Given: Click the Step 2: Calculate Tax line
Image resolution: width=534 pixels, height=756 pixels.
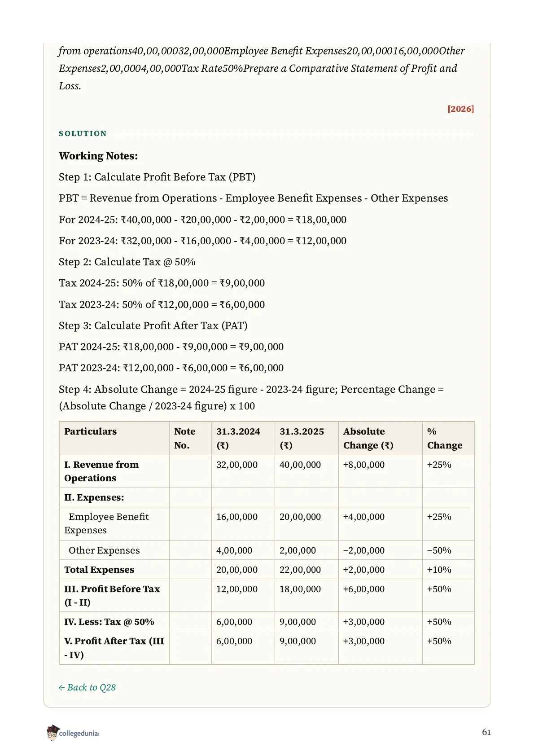Looking at the screenshot, I should [x=127, y=262].
